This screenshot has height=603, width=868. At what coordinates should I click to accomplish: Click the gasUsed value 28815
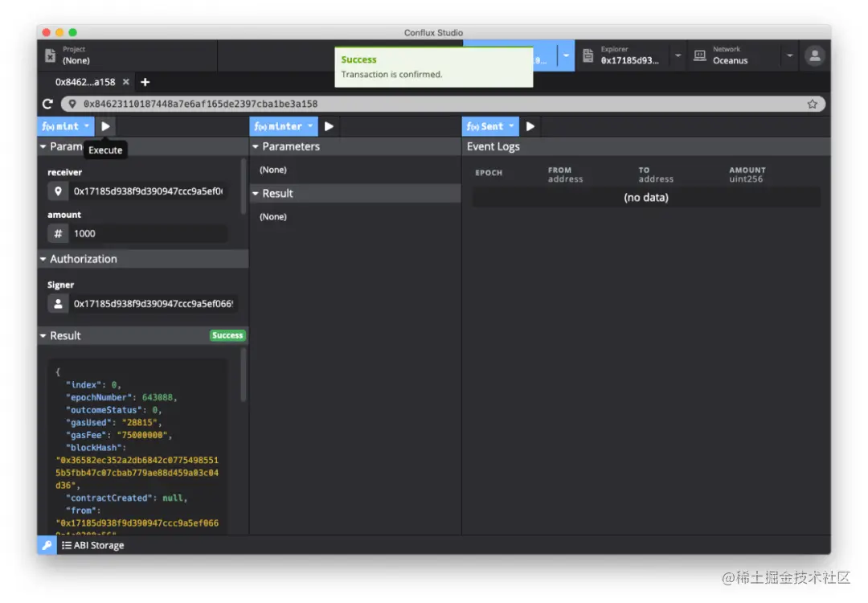139,422
